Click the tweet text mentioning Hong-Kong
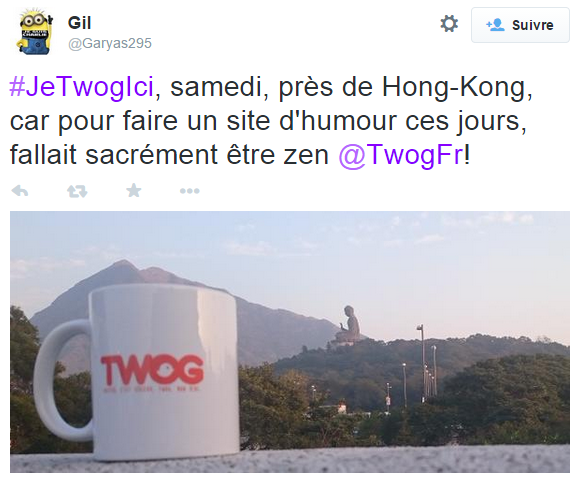This screenshot has width=580, height=484. pos(271,121)
